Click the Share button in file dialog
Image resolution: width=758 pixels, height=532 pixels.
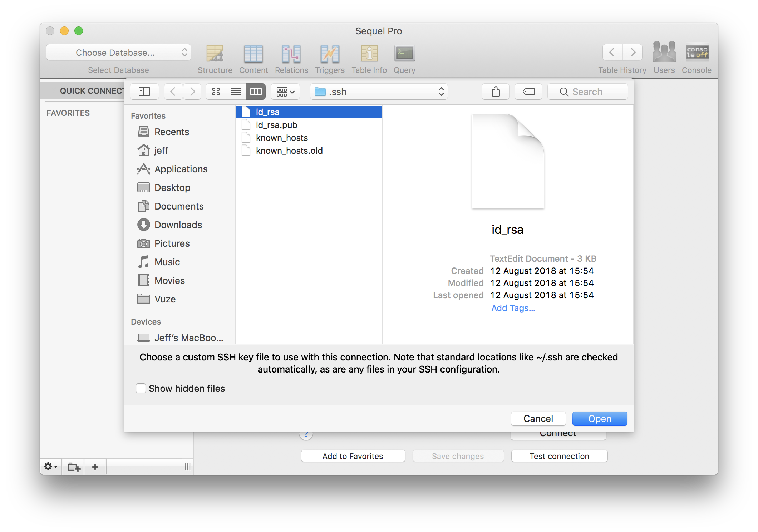click(496, 92)
